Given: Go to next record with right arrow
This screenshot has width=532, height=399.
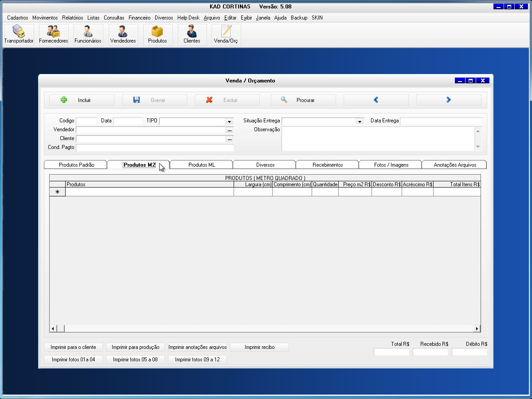Looking at the screenshot, I should coord(448,100).
